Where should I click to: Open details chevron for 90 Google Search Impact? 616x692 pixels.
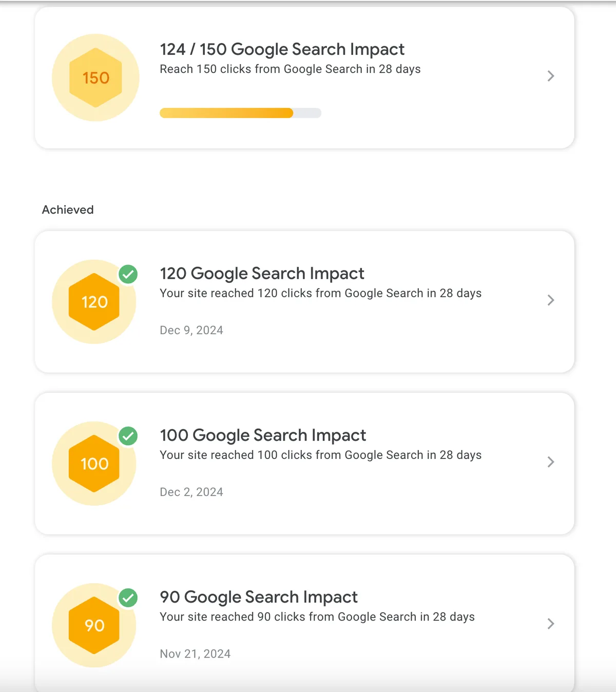[551, 623]
